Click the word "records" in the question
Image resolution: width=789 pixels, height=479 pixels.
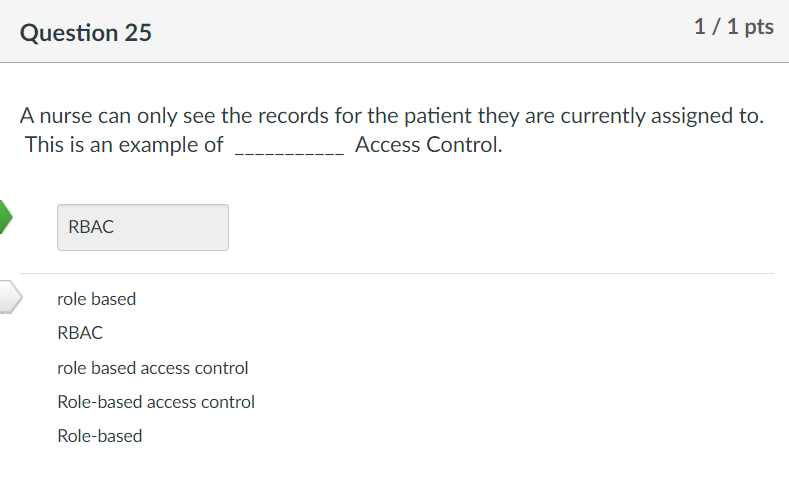point(293,116)
